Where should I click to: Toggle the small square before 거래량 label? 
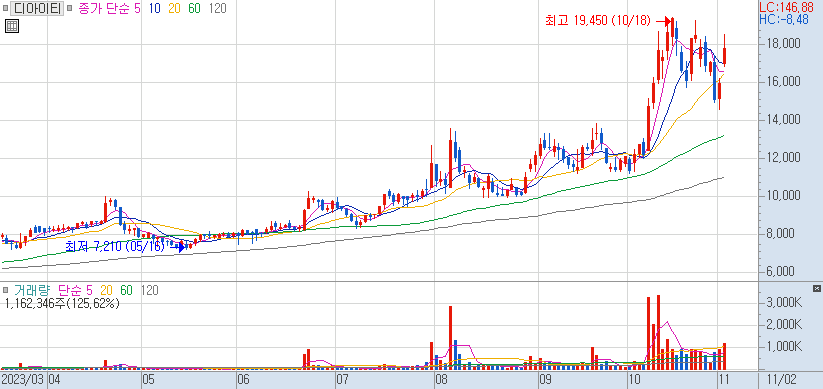tap(5, 290)
